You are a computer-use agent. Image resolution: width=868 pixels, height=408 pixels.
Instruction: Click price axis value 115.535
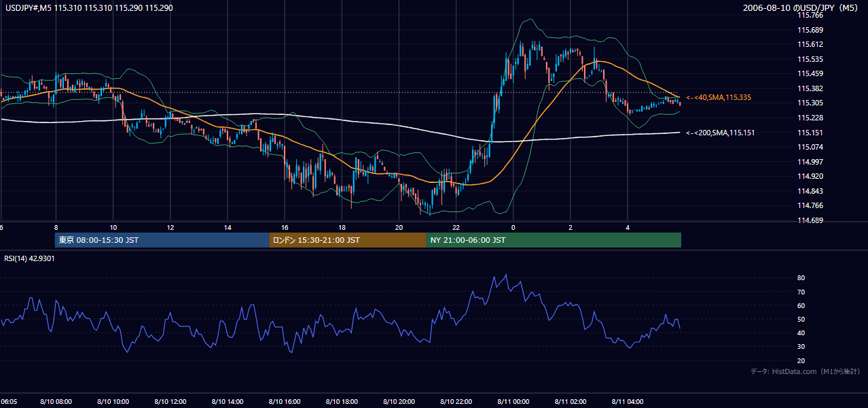click(810, 59)
